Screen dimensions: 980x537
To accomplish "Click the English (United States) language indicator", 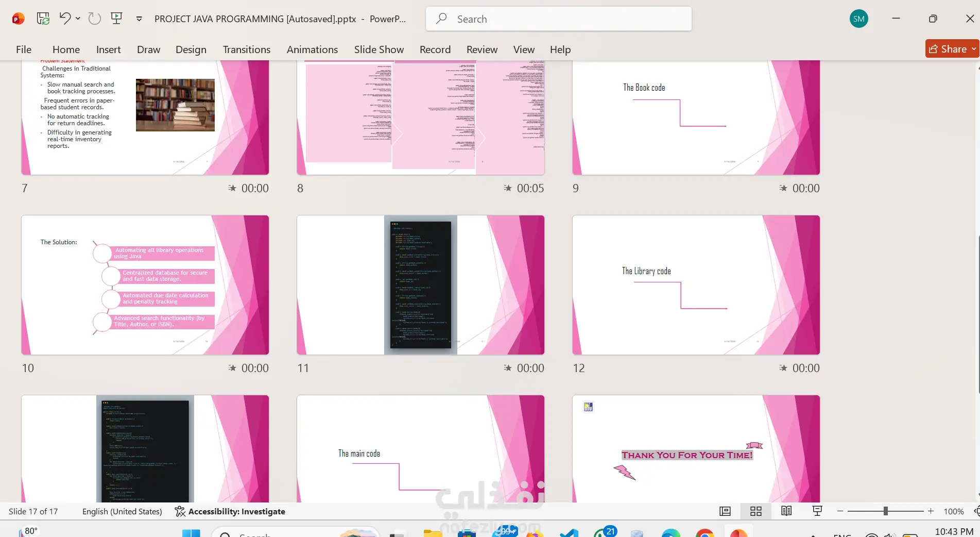I will pos(122,511).
